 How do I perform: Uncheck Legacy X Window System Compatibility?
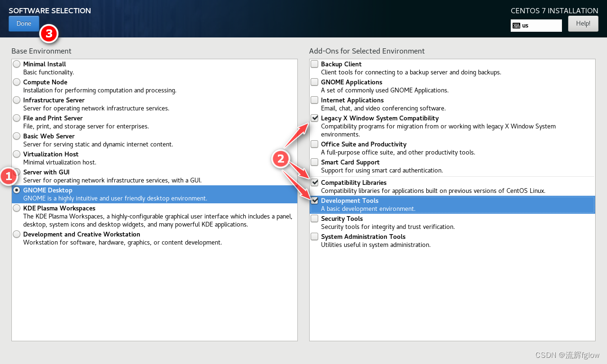pos(314,118)
